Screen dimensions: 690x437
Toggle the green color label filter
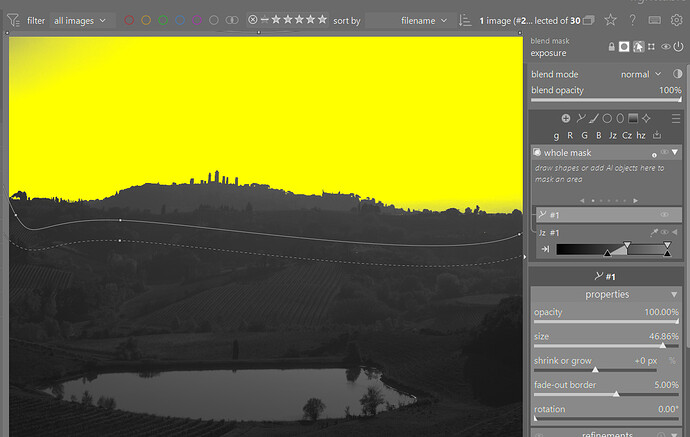[x=163, y=20]
